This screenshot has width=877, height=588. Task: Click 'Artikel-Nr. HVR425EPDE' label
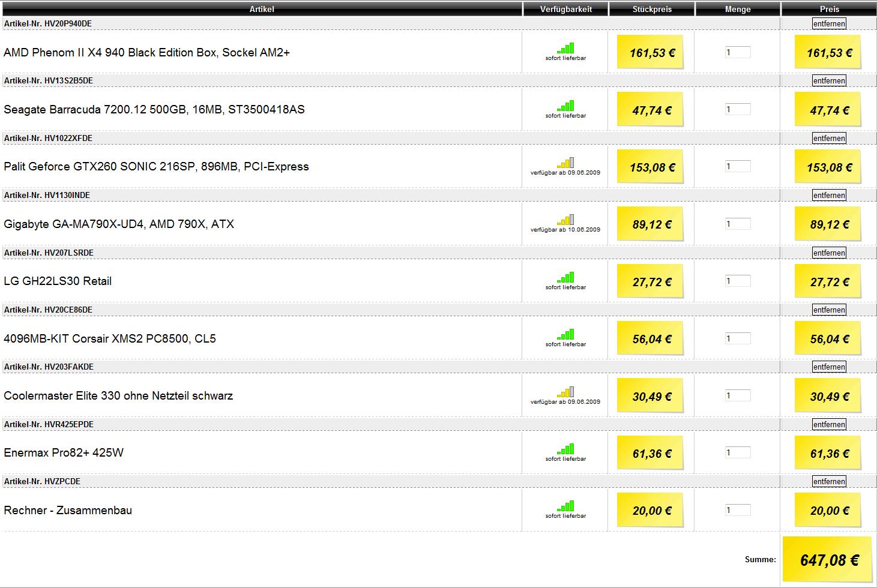49,424
